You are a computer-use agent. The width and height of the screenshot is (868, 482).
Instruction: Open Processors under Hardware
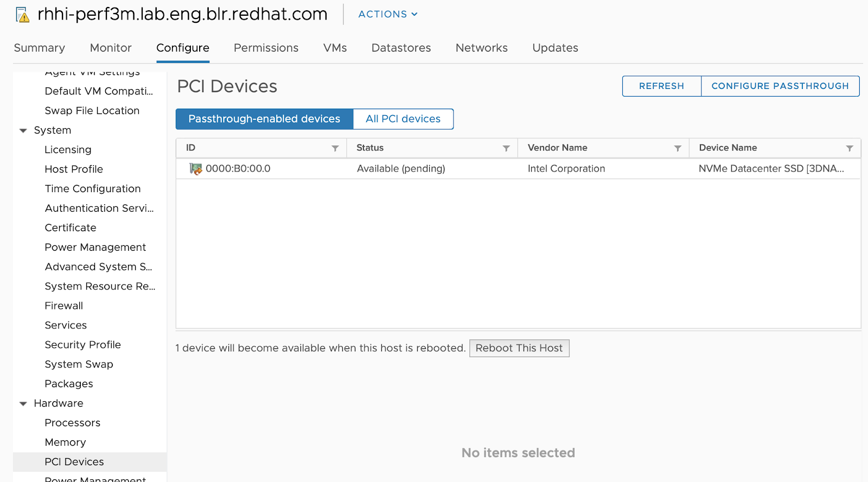(x=73, y=423)
